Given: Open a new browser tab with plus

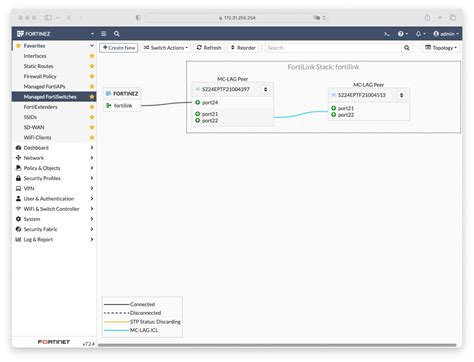Looking at the screenshot, I should click(440, 18).
